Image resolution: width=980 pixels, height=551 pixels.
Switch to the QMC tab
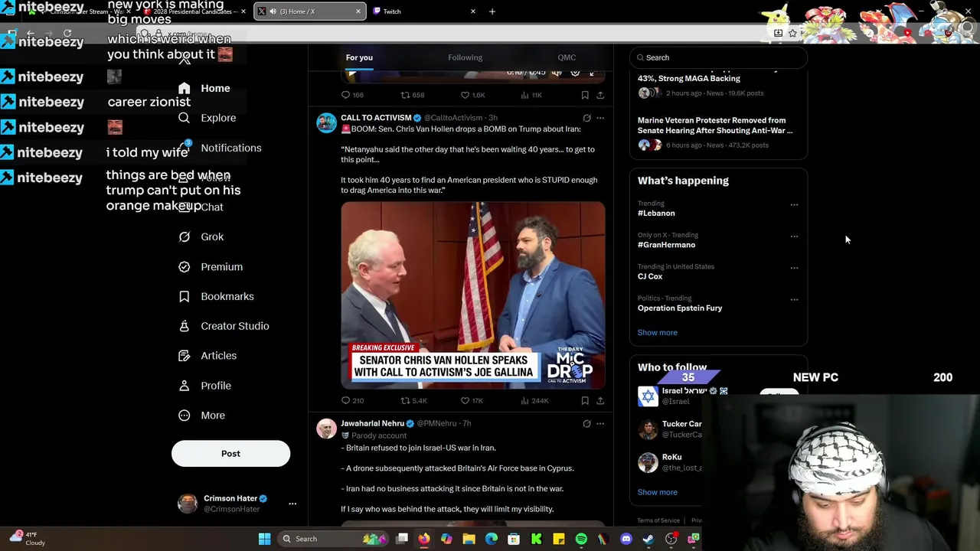click(x=567, y=57)
